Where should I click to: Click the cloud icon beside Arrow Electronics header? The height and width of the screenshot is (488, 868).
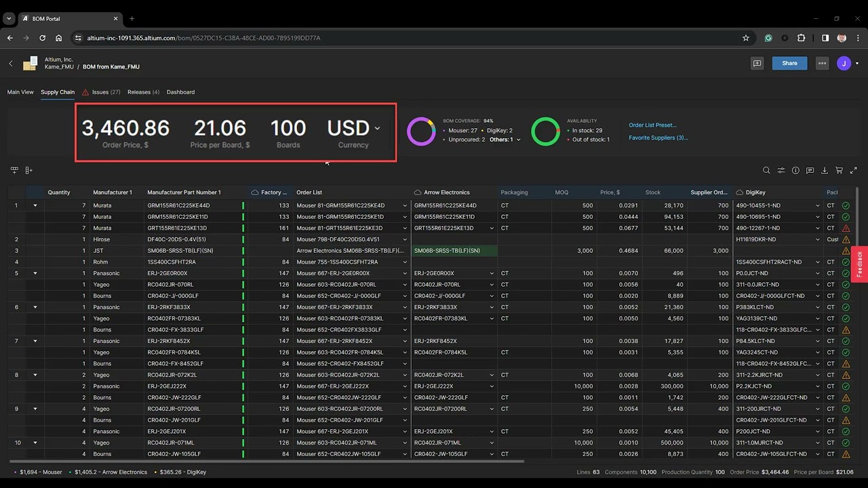(418, 192)
